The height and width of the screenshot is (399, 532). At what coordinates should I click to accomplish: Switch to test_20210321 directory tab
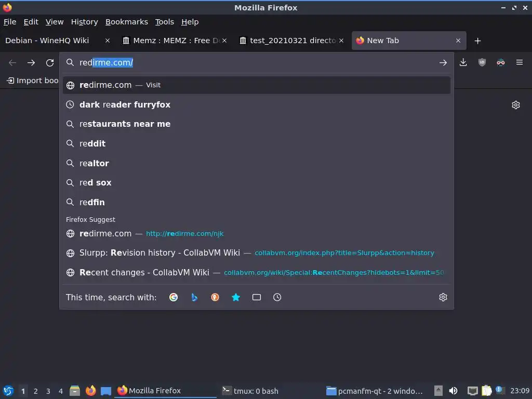tap(291, 41)
